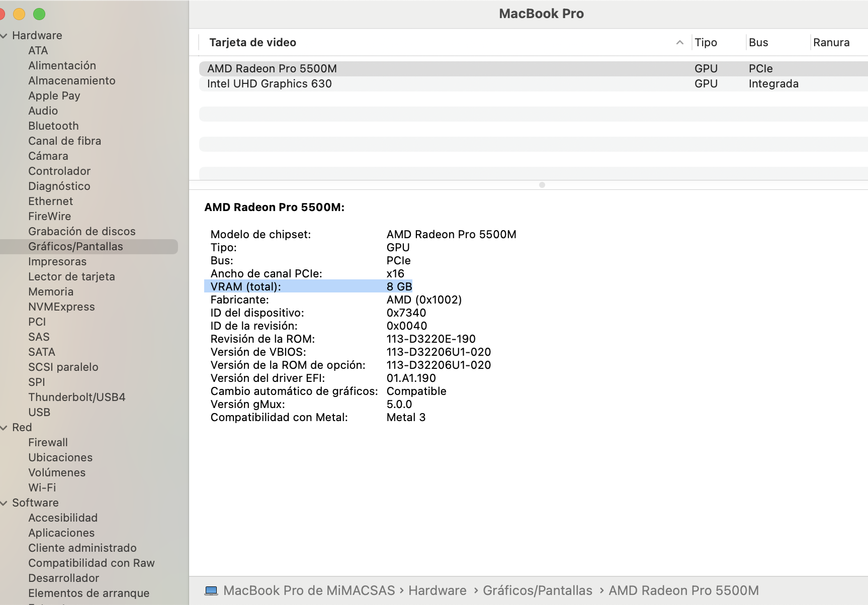Select Ethernet in the sidebar
Screen dimensions: 868x605
tap(51, 201)
